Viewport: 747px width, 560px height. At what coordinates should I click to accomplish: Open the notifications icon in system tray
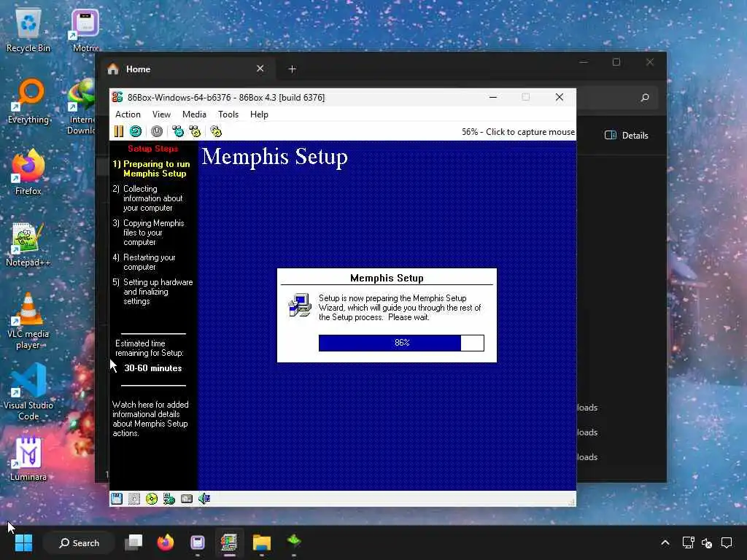click(x=727, y=542)
